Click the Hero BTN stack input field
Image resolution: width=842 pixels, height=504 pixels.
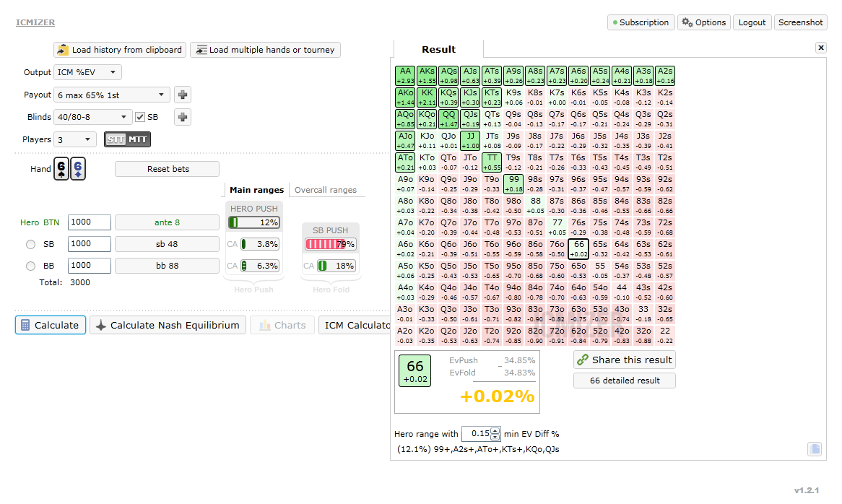(x=89, y=222)
